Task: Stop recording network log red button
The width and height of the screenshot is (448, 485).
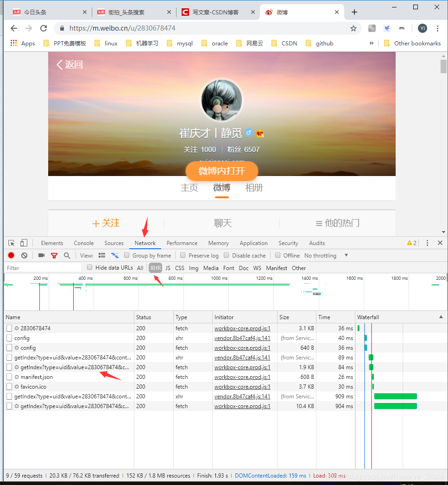Action: [11, 256]
